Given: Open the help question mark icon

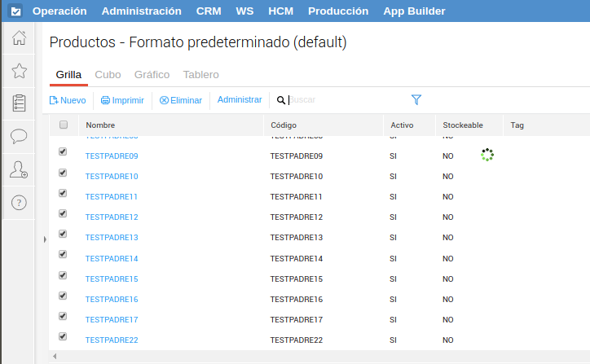Looking at the screenshot, I should coord(18,202).
